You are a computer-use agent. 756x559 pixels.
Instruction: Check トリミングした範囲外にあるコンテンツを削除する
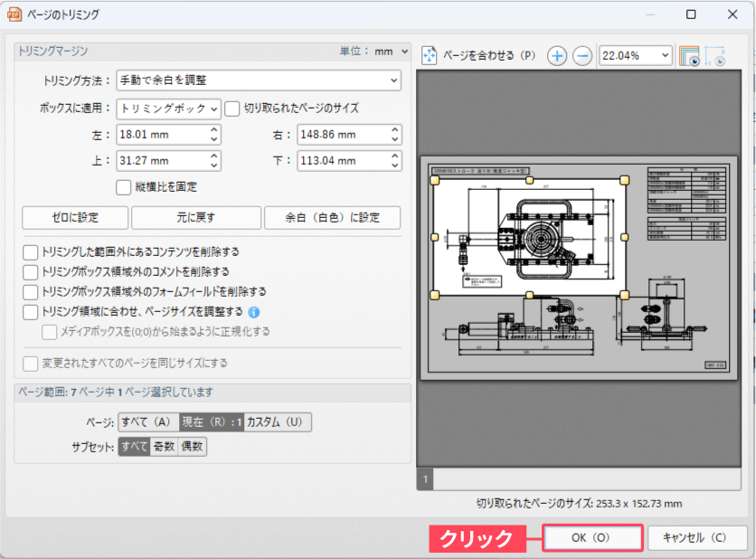tap(31, 252)
